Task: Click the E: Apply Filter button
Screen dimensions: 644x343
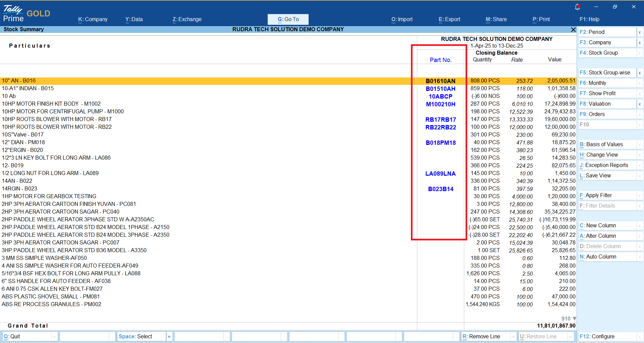Action: point(607,195)
